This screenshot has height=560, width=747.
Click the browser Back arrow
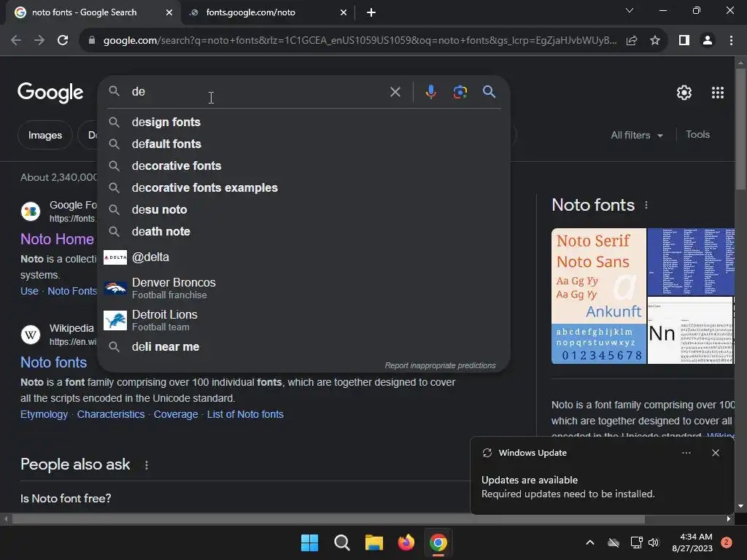(x=16, y=41)
